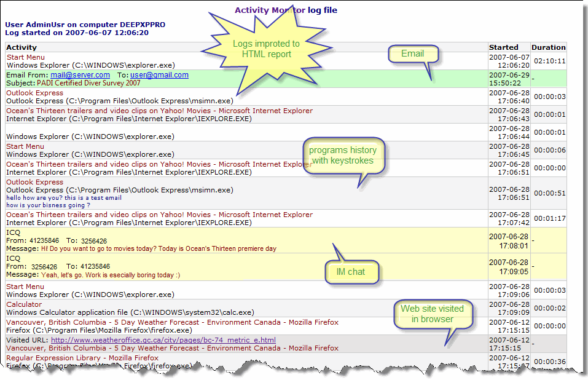Click the Calculator activity title
This screenshot has height=380, width=588.
pos(24,304)
